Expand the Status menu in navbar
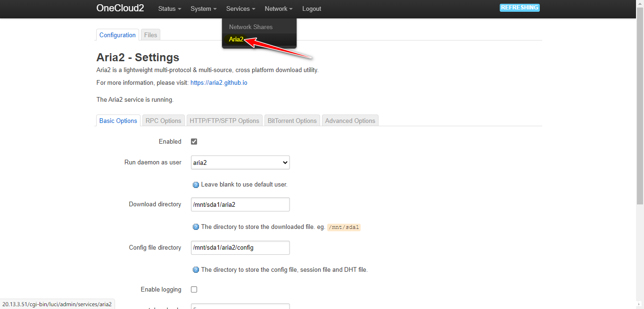This screenshot has height=309, width=644. coord(169,9)
